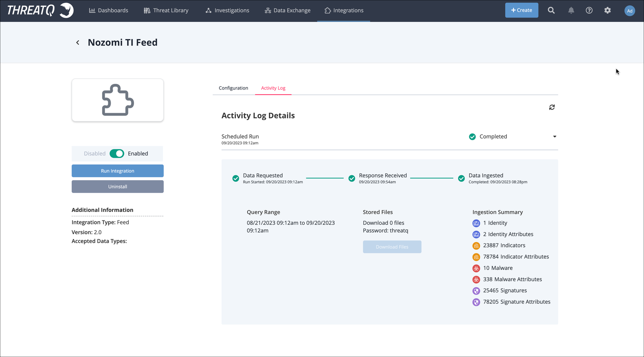Expand the Completed run dropdown arrow
Viewport: 644px width, 357px height.
coord(555,137)
